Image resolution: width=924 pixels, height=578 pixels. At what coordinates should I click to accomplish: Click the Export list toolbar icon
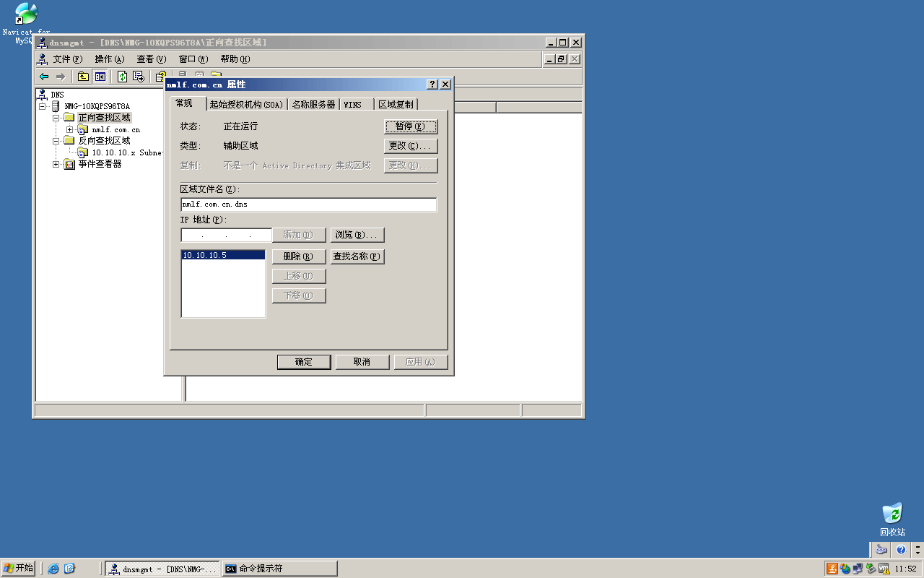point(139,77)
